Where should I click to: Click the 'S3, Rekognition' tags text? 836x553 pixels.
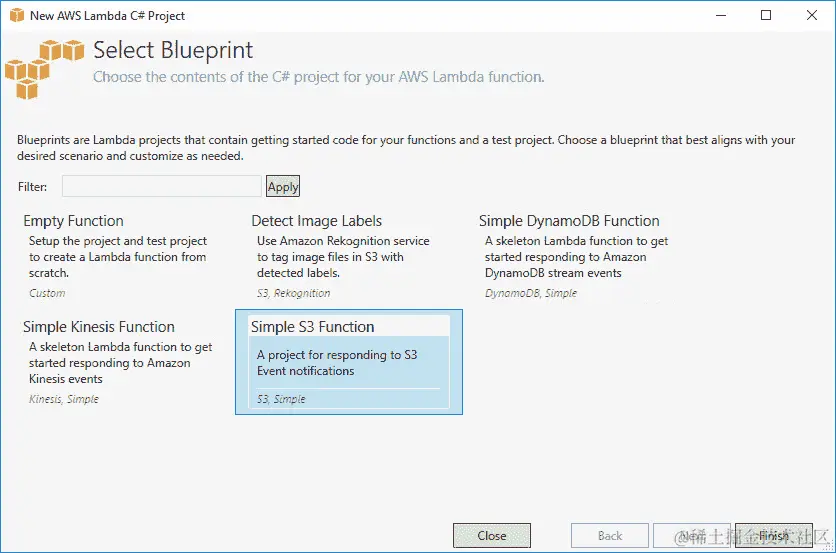pyautogui.click(x=293, y=293)
